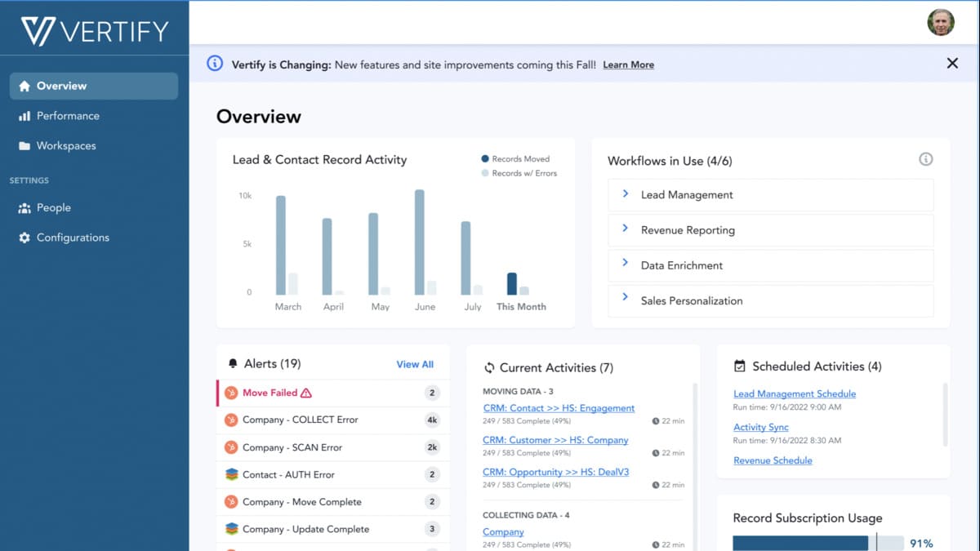Open the Learn More link in the banner
This screenshot has height=551, width=980.
click(628, 64)
